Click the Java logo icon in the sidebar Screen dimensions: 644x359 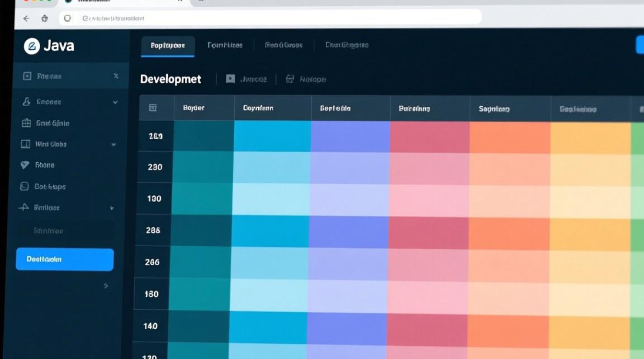pyautogui.click(x=32, y=46)
